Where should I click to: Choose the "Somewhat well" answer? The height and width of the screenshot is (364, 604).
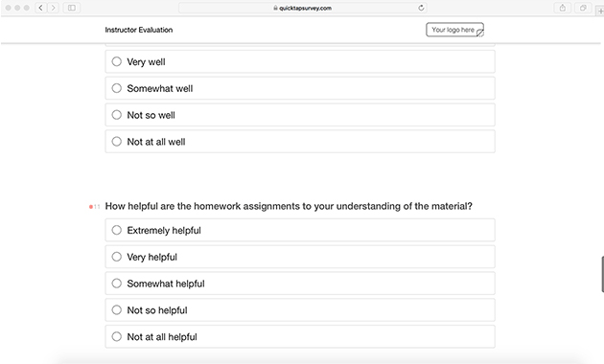coord(300,88)
